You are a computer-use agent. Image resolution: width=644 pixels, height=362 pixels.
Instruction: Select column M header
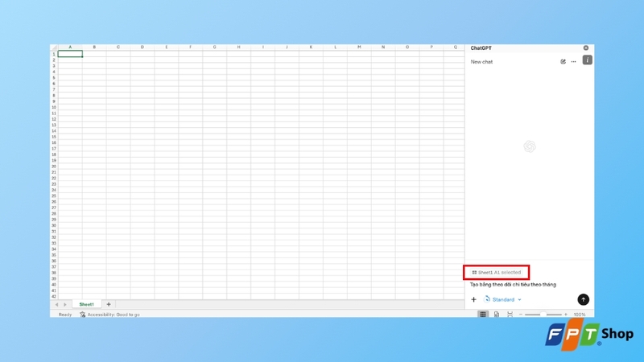pyautogui.click(x=359, y=47)
